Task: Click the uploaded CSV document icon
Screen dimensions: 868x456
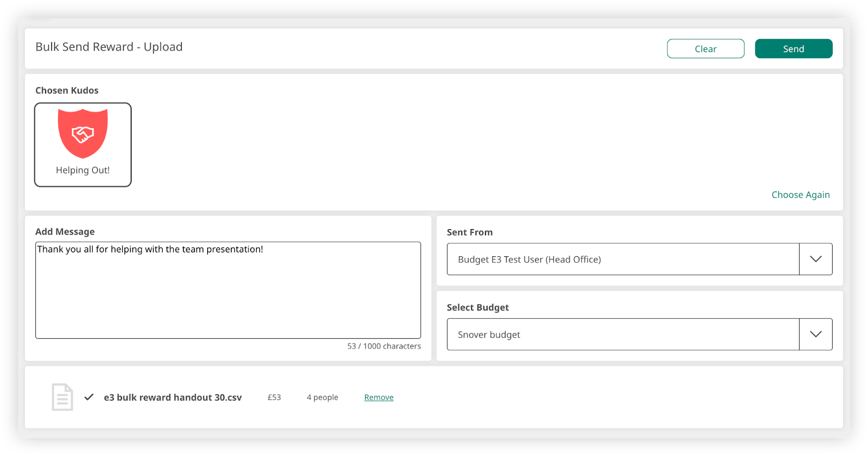Action: 62,397
